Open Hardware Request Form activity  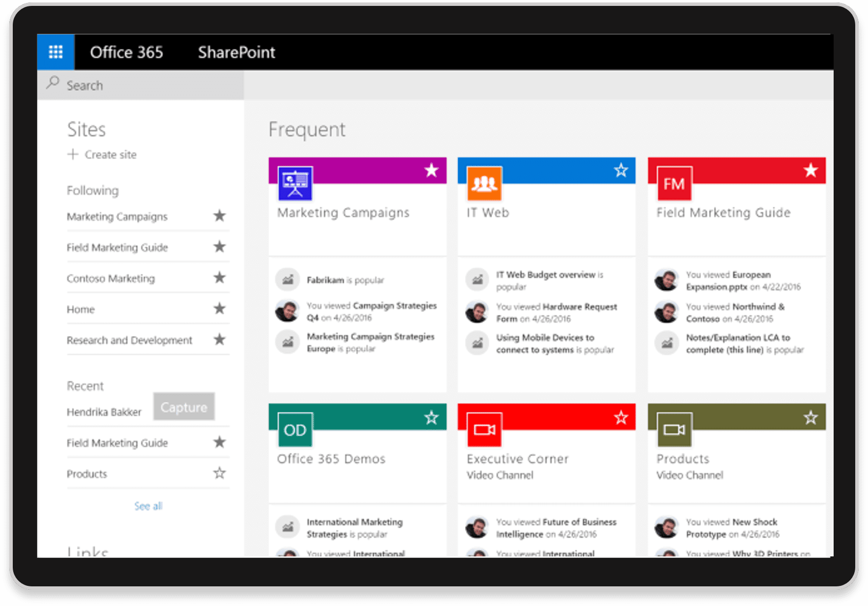coord(557,312)
